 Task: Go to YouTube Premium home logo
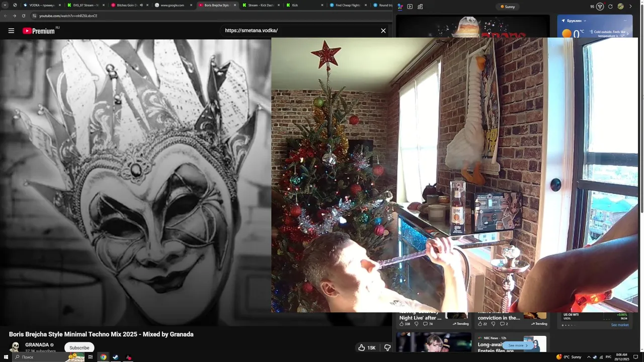[39, 31]
